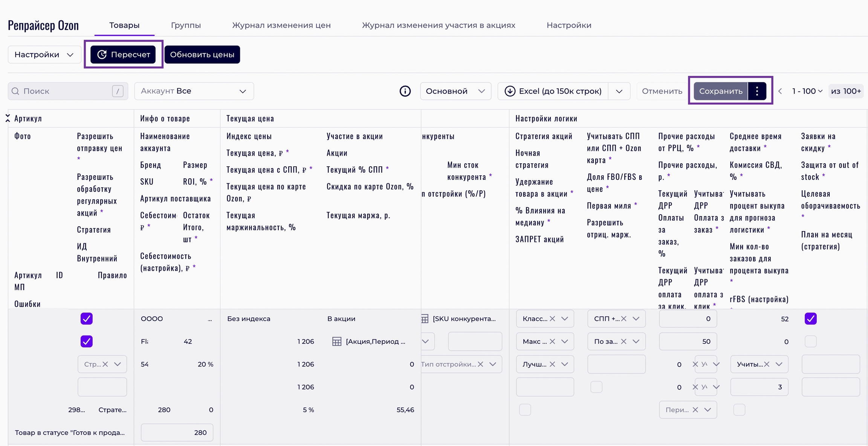Open the Настройки dropdown button
This screenshot has height=446, width=868.
pyautogui.click(x=44, y=55)
